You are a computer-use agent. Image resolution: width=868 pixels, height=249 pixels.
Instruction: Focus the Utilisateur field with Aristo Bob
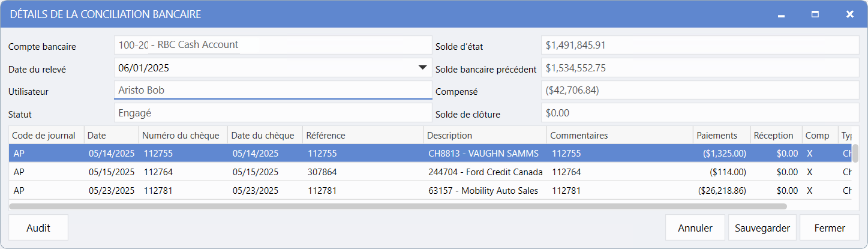(x=272, y=90)
